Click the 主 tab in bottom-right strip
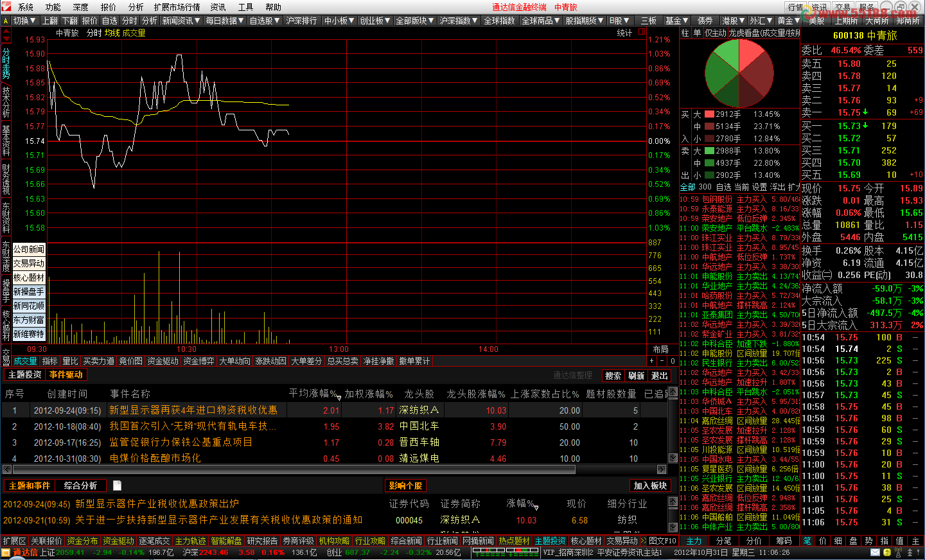The height and width of the screenshot is (560, 925). point(915,541)
